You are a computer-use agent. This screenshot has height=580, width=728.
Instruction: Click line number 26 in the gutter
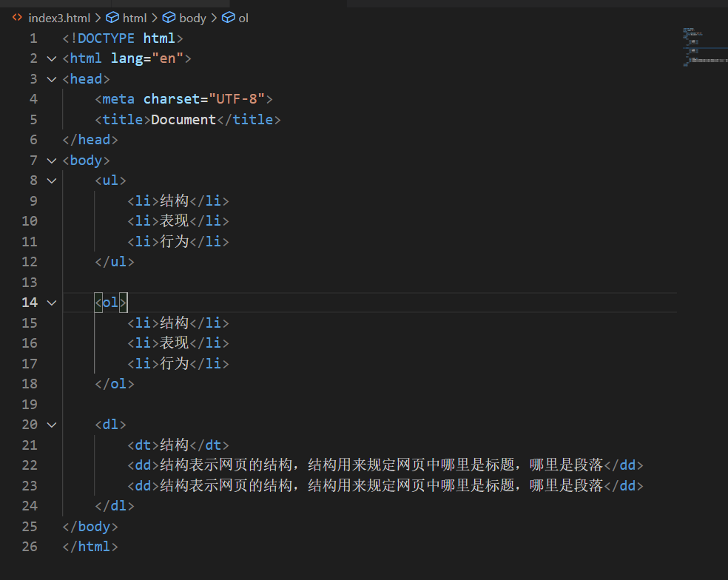pos(30,547)
